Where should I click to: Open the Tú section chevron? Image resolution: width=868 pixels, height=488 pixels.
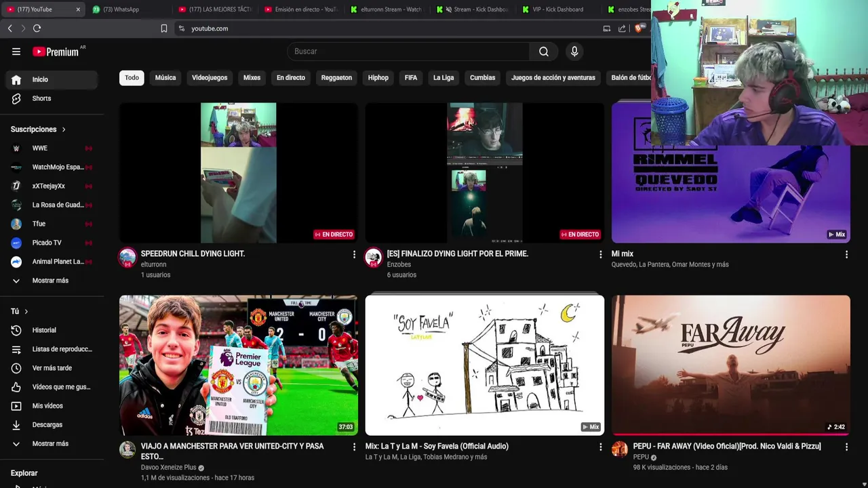tap(26, 312)
